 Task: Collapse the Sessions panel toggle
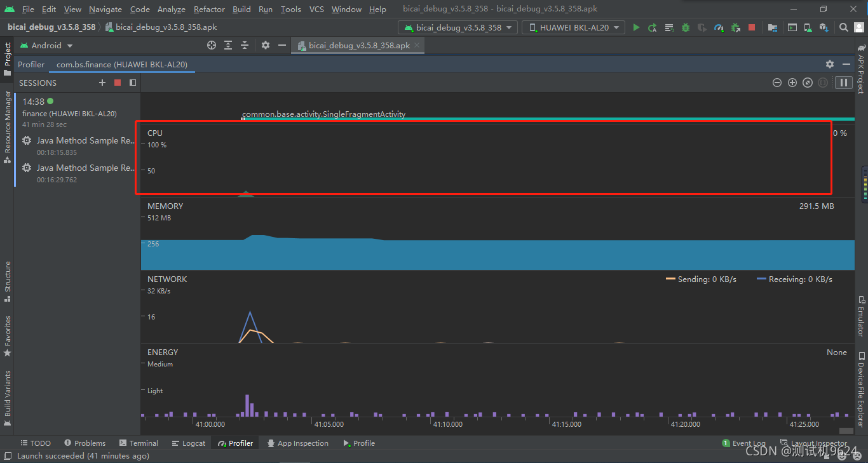coord(133,83)
